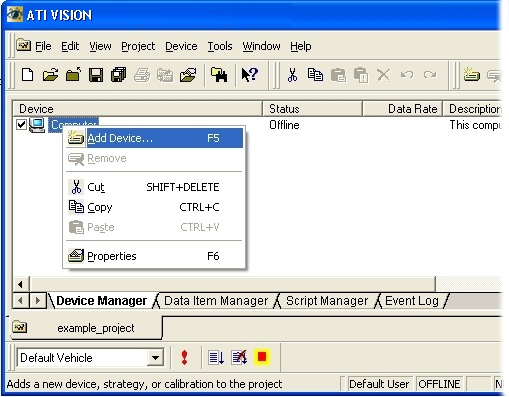The image size is (509, 397).
Task: Open the File menu
Action: point(43,46)
